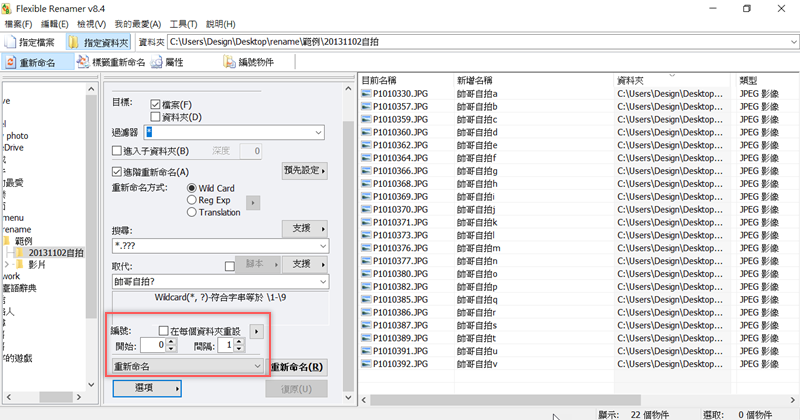The height and width of the screenshot is (420, 800).
Task: Open the 編輯(E) menu
Action: [x=55, y=24]
